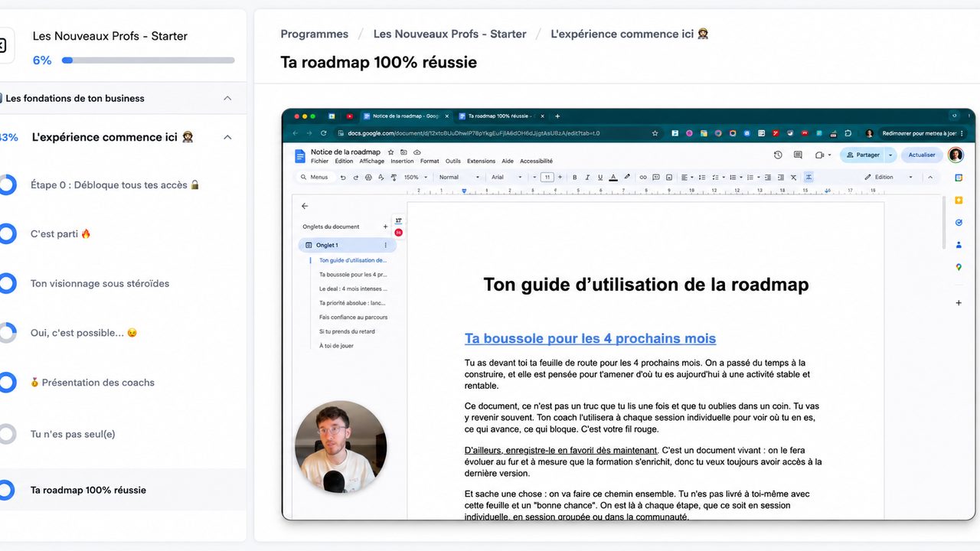Click the back arrow in the tabs sidebar
The width and height of the screenshot is (980, 551).
pyautogui.click(x=305, y=206)
